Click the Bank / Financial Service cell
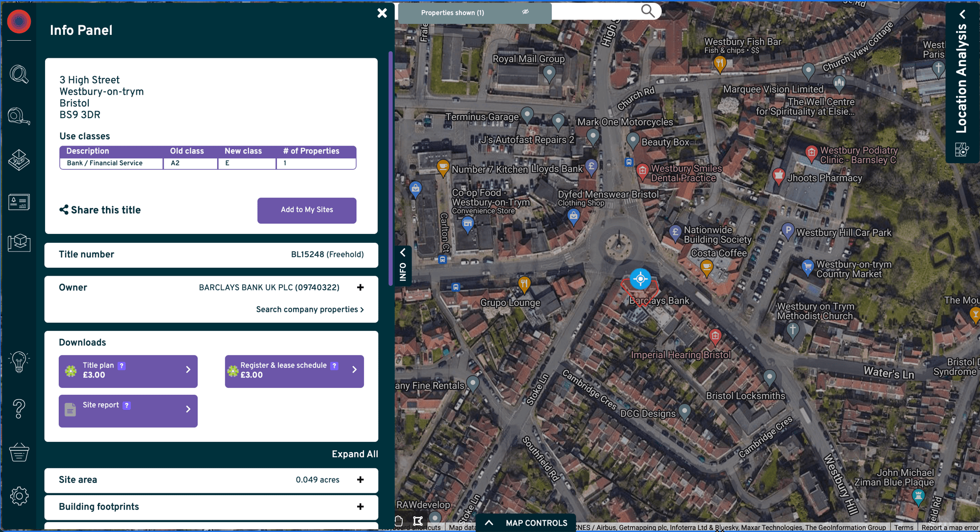 [112, 163]
